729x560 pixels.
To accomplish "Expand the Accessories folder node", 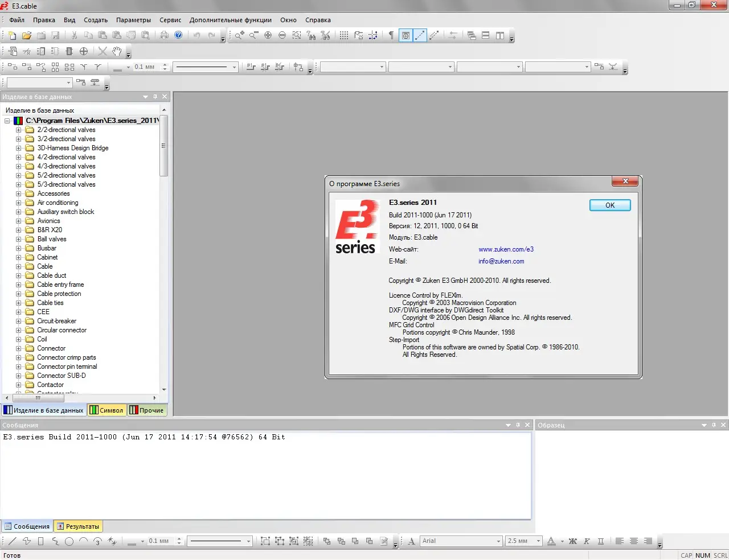I will pyautogui.click(x=18, y=193).
